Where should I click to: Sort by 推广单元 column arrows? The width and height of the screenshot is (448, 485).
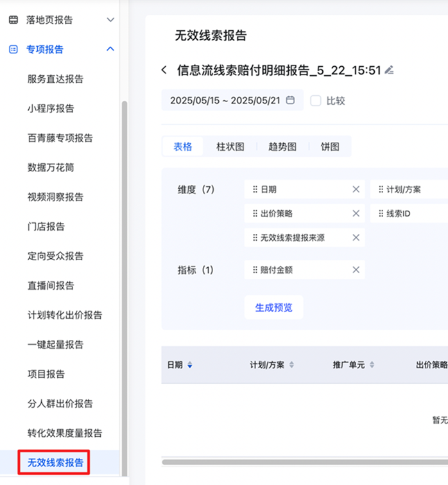[x=372, y=365]
